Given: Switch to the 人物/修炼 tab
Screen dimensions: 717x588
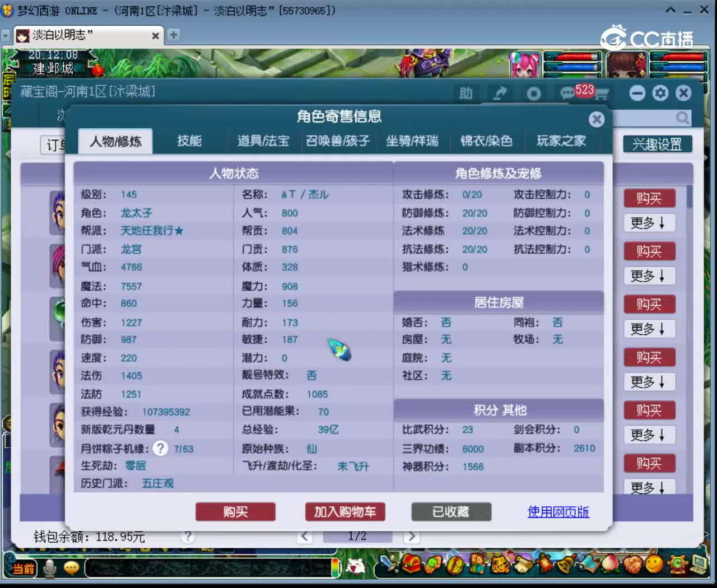Looking at the screenshot, I should click(116, 141).
